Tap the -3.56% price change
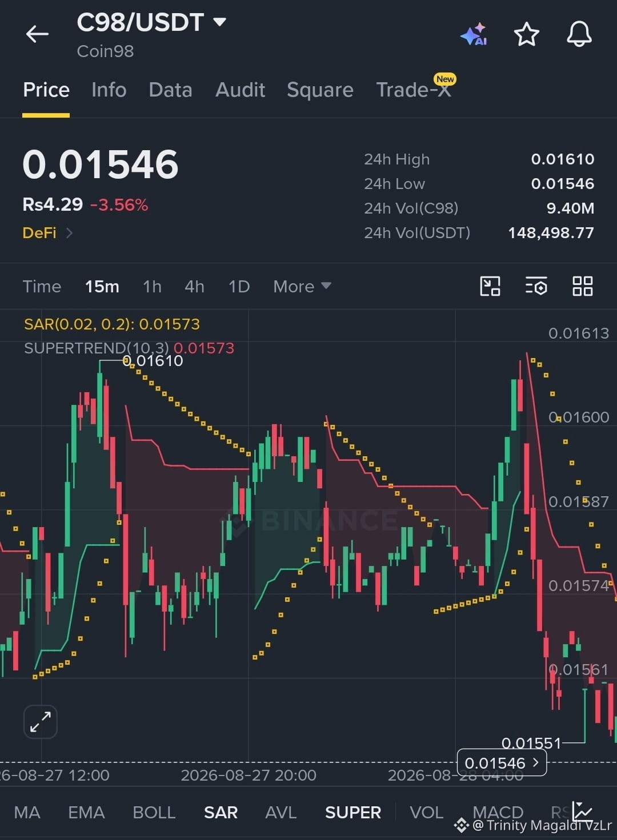The width and height of the screenshot is (617, 840). click(119, 205)
